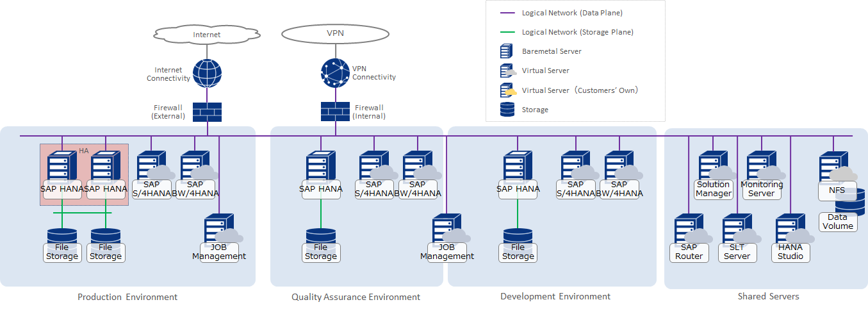Image resolution: width=868 pixels, height=309 pixels.
Task: Click the 'Data Volume' label
Action: pyautogui.click(x=838, y=222)
